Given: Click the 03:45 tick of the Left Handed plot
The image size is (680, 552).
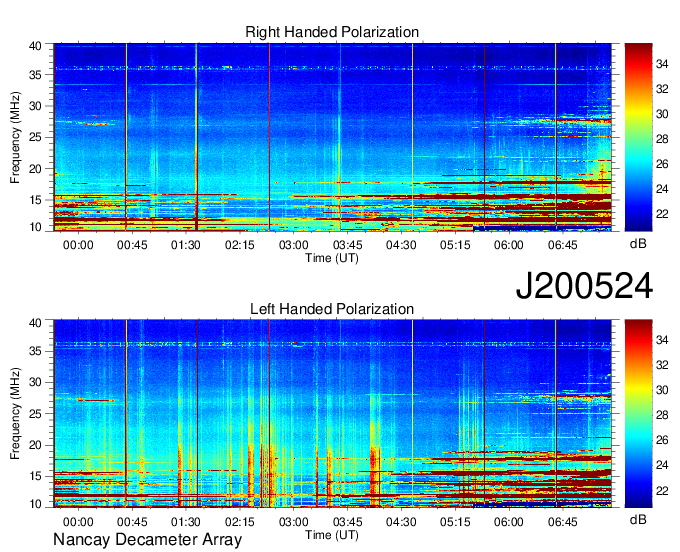Looking at the screenshot, I should pos(348,522).
